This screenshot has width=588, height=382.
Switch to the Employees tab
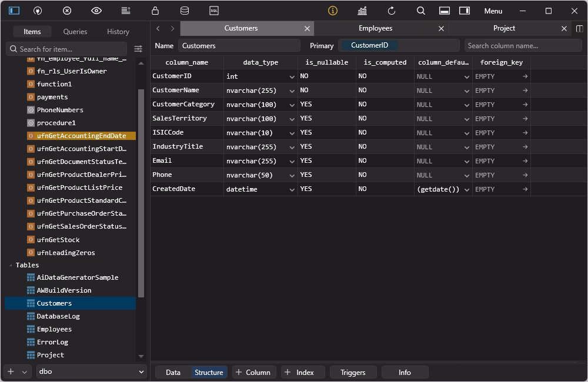click(375, 28)
